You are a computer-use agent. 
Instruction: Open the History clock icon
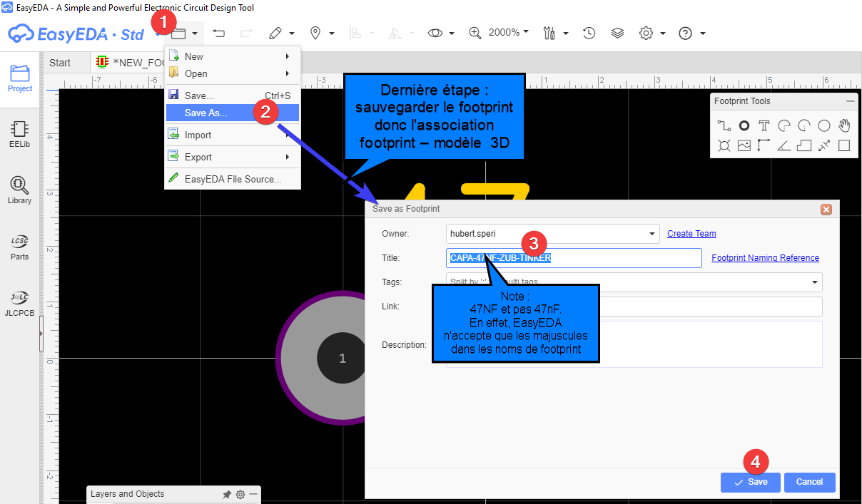click(x=589, y=33)
